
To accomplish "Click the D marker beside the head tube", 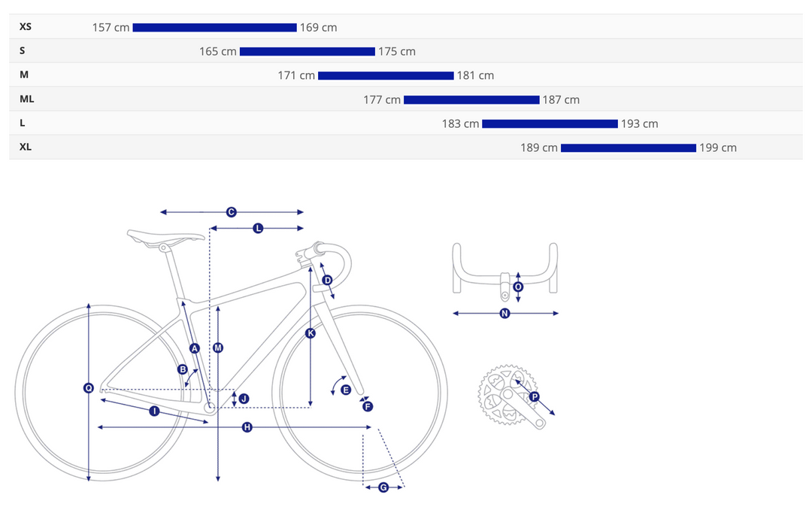I will 327,281.
